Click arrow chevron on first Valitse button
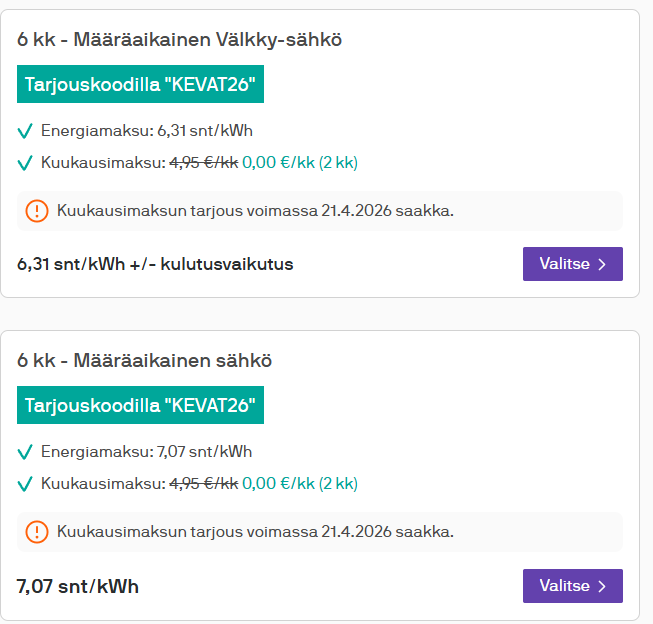 (602, 264)
